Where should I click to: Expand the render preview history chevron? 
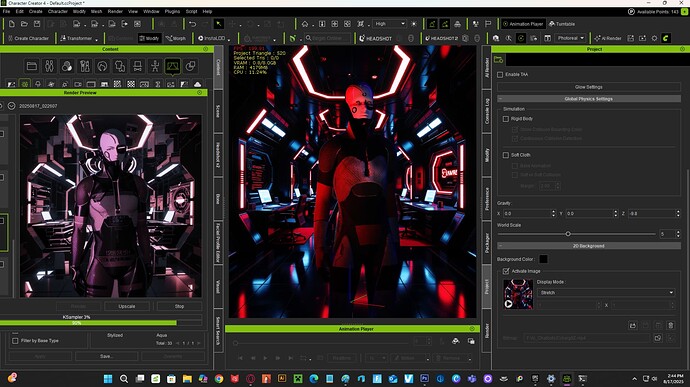11,106
